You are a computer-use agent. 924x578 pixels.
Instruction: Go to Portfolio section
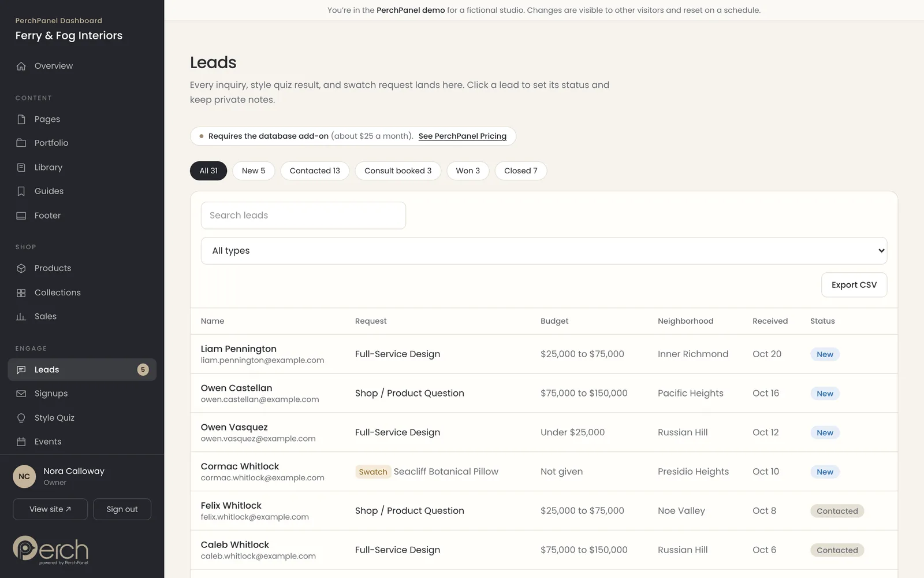pos(82,143)
